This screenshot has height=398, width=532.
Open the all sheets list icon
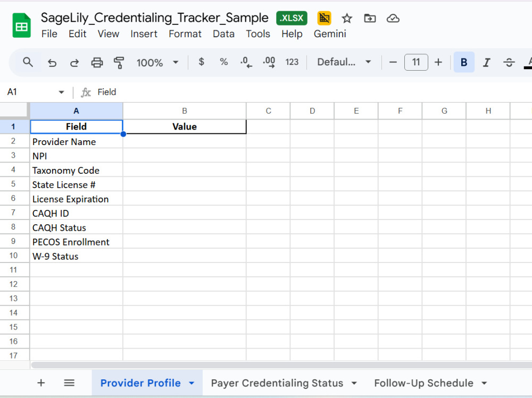[69, 383]
